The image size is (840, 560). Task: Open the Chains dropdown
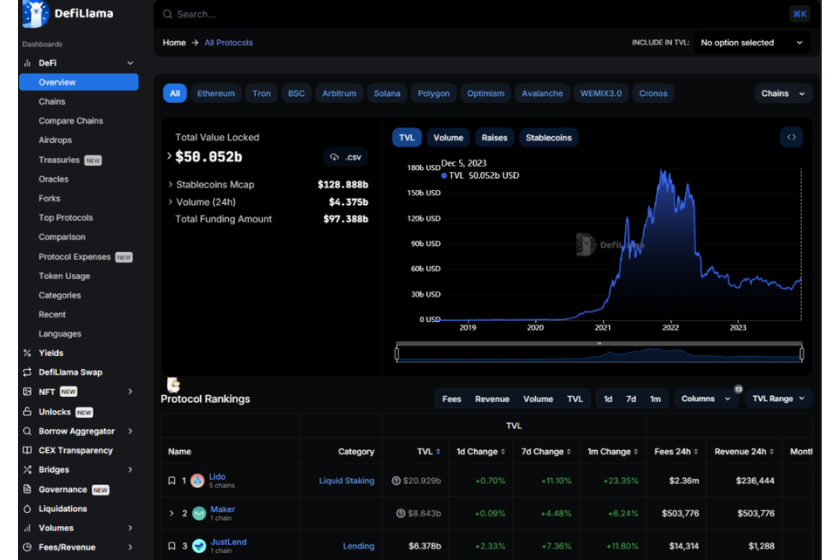pos(783,93)
